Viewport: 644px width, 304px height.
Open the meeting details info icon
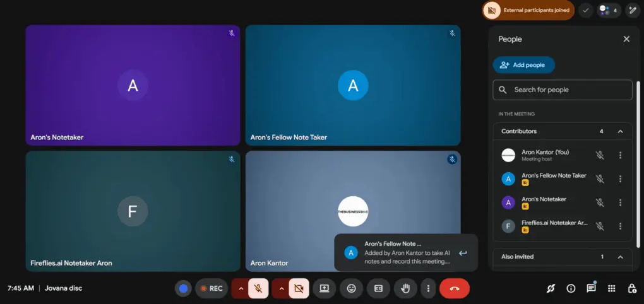[x=571, y=288]
